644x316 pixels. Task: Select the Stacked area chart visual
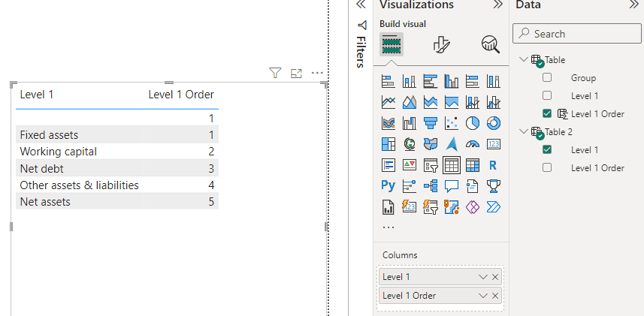click(430, 102)
